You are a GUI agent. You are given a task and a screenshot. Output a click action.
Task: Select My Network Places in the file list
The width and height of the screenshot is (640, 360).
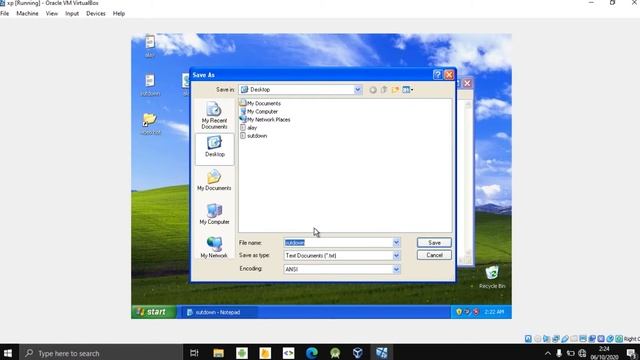(x=265, y=120)
